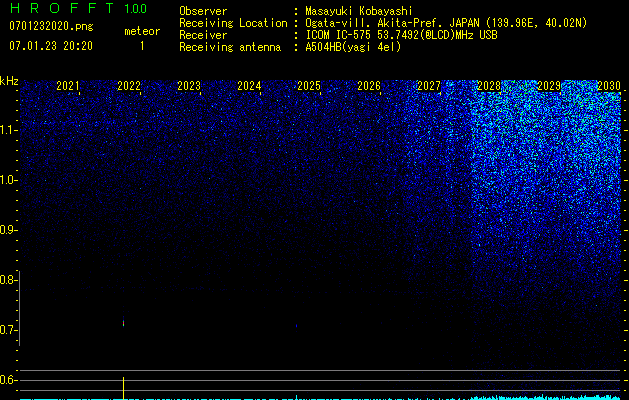Select the A504HB(yagi 4el) antenna text

pos(353,47)
